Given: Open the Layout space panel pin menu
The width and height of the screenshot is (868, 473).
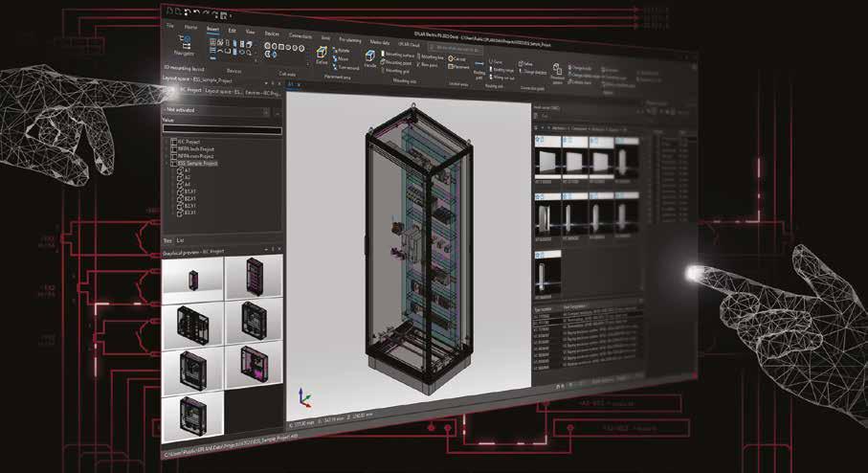Looking at the screenshot, I should [x=273, y=85].
